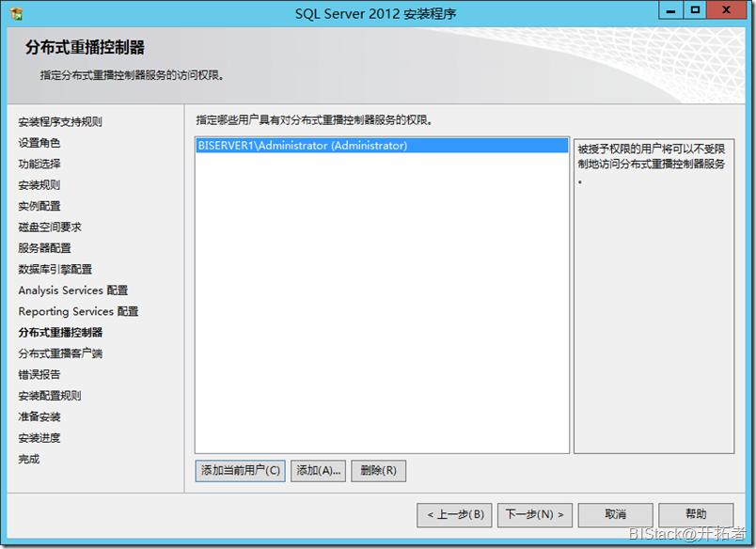This screenshot has width=756, height=549.
Task: Select 分布式重播客户端 step in sidebar
Action: 60,353
